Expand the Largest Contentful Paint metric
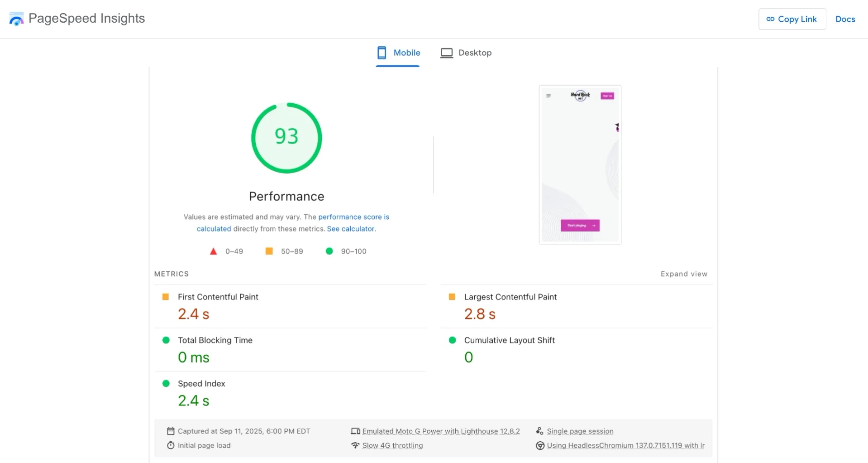This screenshot has width=868, height=463. point(510,297)
